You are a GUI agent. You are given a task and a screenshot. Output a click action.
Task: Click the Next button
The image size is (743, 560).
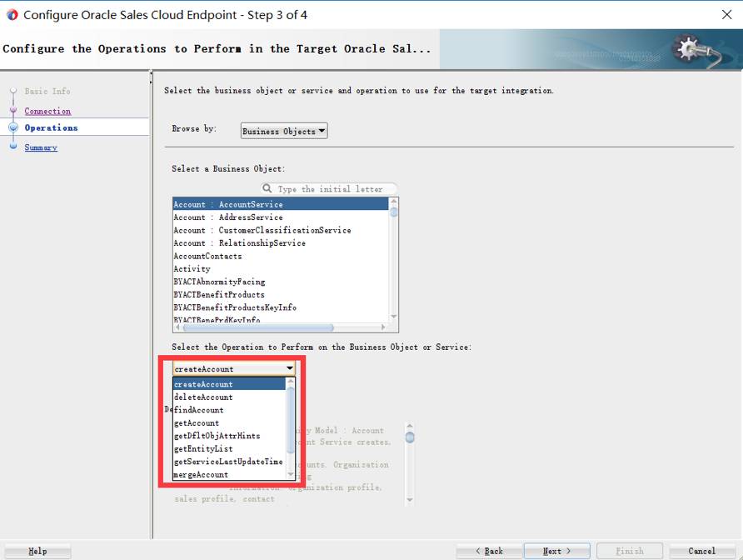pos(556,551)
